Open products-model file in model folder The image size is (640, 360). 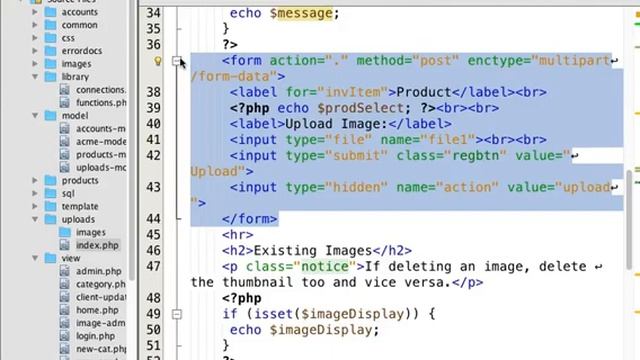101,155
